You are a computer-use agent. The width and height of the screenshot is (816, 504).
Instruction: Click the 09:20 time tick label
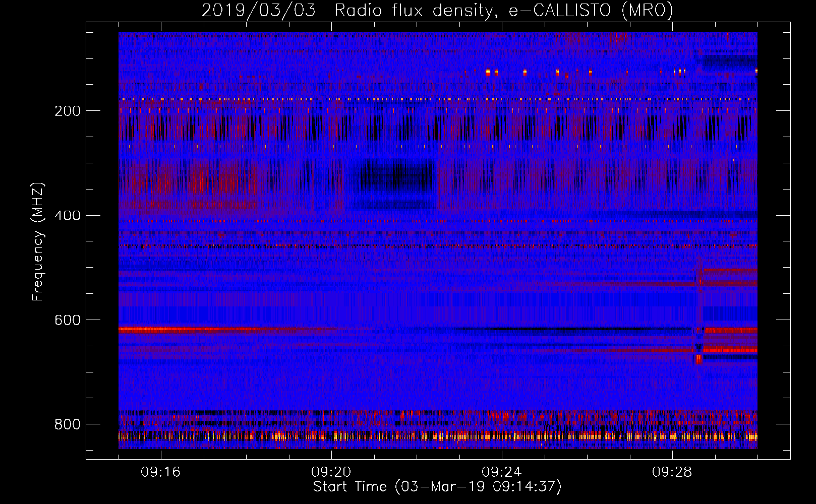click(x=331, y=472)
